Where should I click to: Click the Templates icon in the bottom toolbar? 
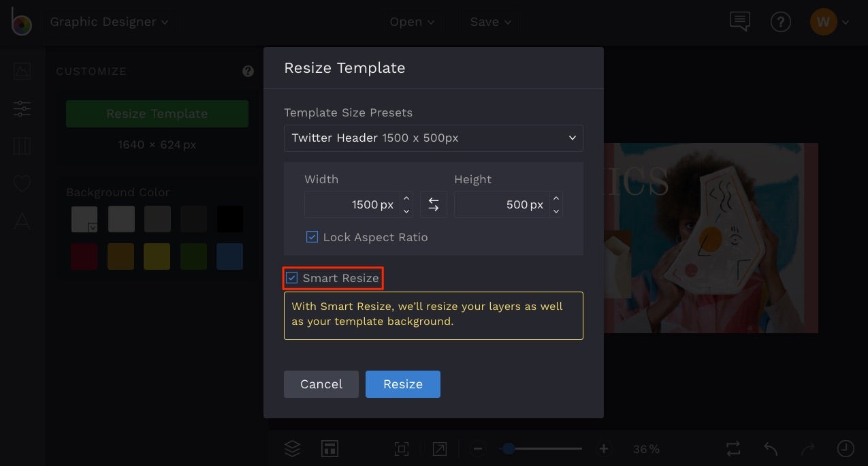[329, 448]
